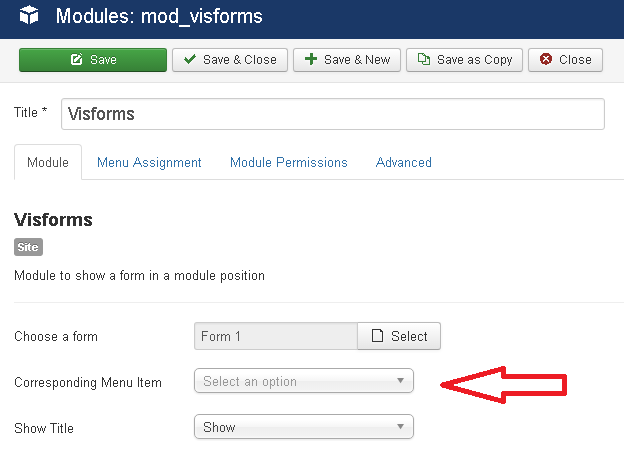Image resolution: width=624 pixels, height=471 pixels.
Task: Go to the Module Permissions tab
Action: coord(289,162)
